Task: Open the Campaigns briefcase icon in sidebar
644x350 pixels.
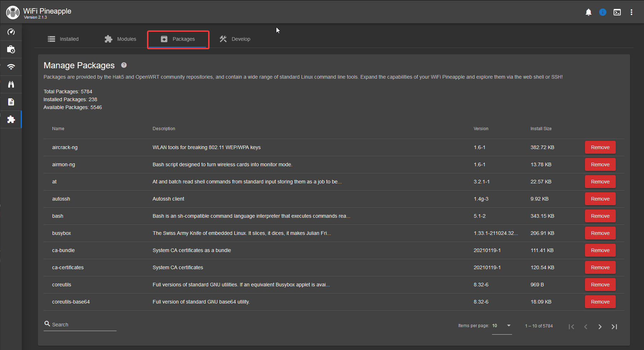Action: pos(11,49)
